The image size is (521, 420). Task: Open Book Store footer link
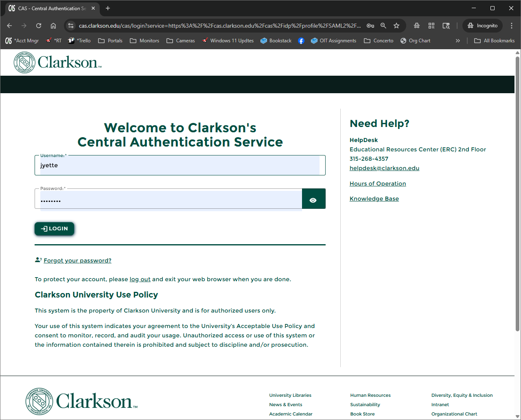coord(362,414)
